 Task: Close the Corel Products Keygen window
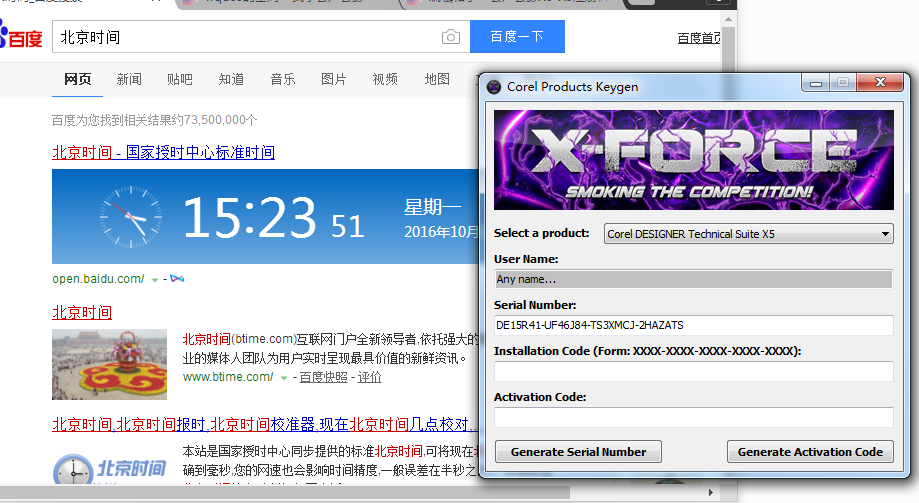880,83
